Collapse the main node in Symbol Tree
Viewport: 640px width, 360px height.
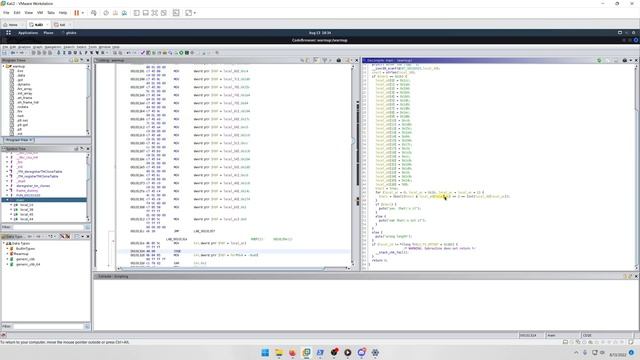pos(7,200)
